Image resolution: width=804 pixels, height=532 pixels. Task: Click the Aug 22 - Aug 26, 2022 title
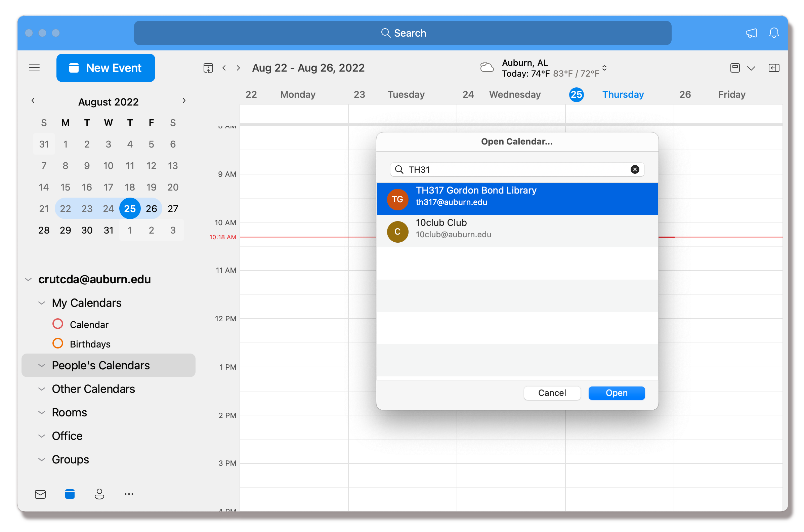[308, 68]
